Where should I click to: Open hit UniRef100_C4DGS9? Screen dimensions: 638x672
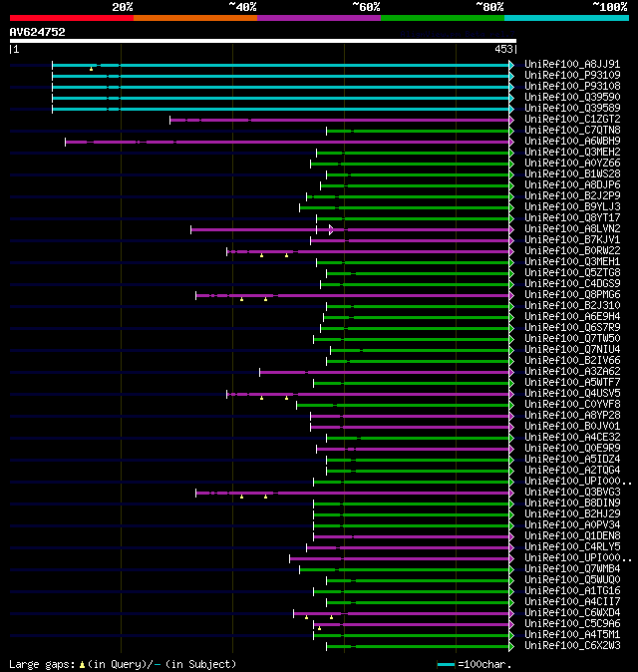(x=572, y=284)
